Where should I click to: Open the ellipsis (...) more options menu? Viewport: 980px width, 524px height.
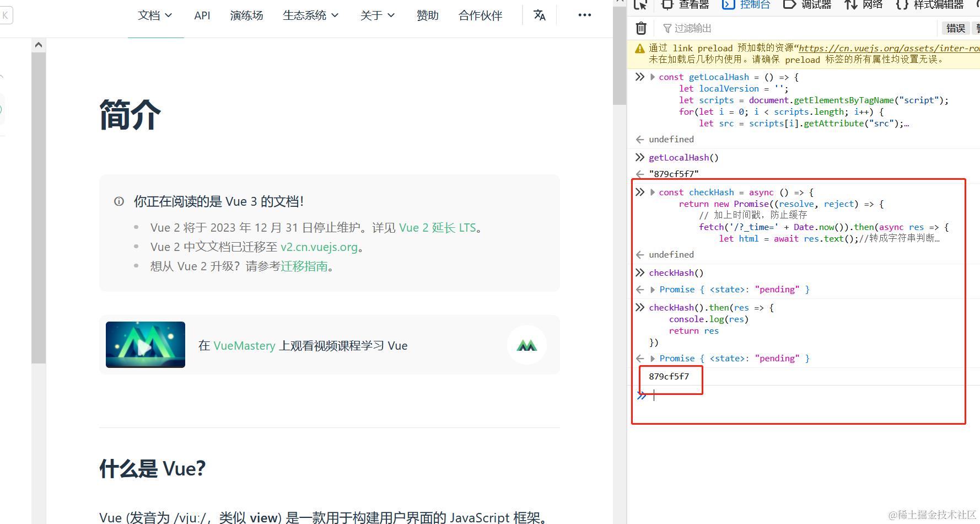tap(584, 15)
